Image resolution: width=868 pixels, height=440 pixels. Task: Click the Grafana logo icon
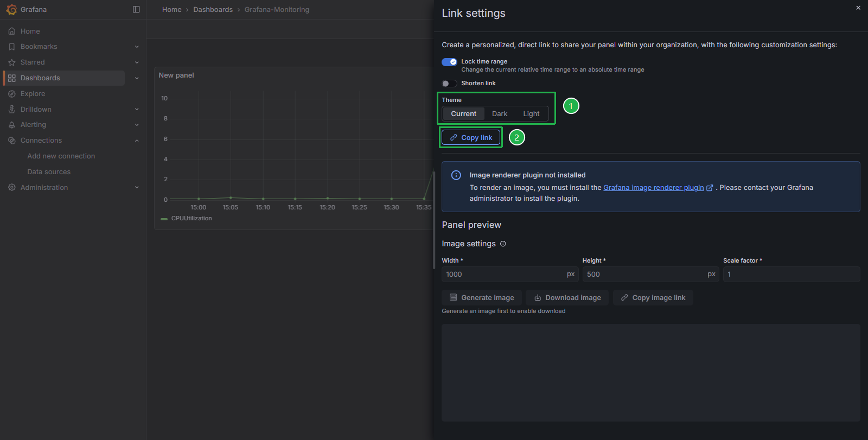11,9
